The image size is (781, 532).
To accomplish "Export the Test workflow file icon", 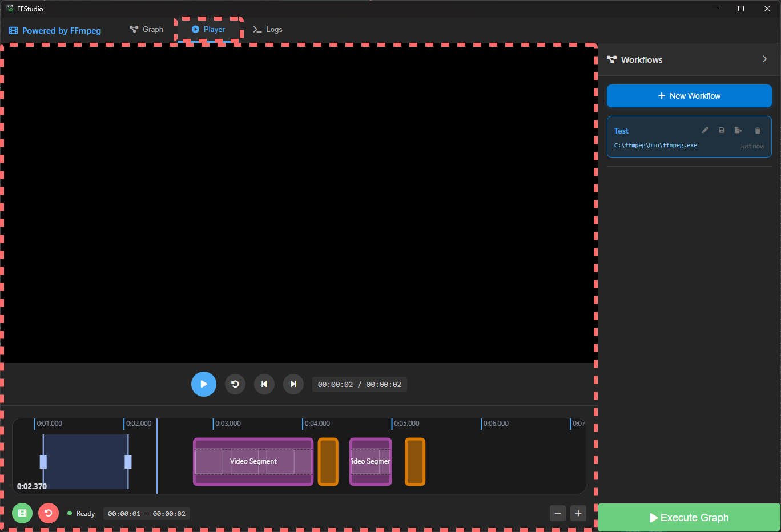I will pyautogui.click(x=738, y=130).
